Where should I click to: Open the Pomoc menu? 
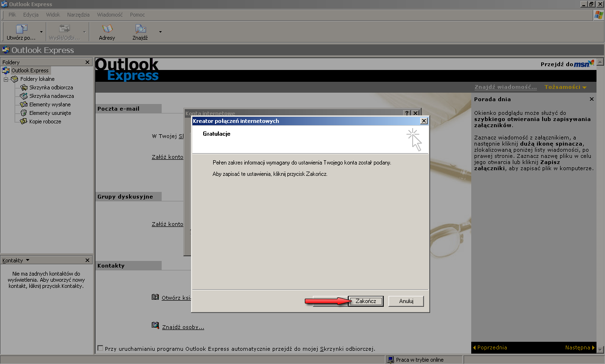(x=138, y=15)
